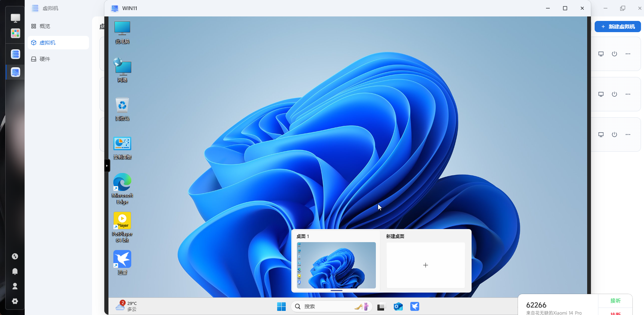
Task: Open the notification bell in left dock
Action: pyautogui.click(x=15, y=271)
